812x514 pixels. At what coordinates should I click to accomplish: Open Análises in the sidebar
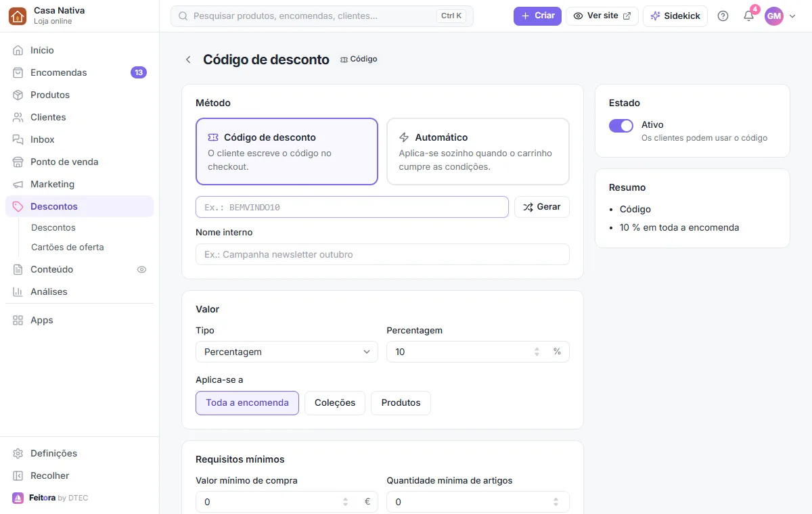point(80,291)
